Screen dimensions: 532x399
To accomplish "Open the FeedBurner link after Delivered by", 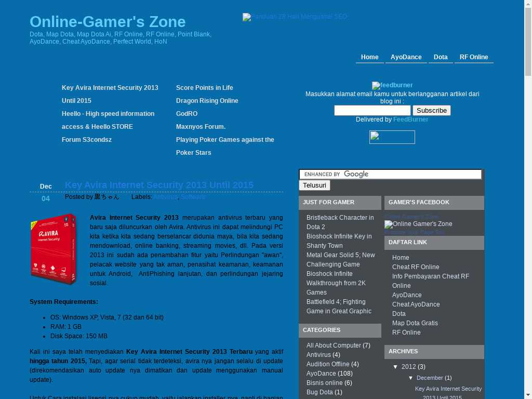I will coord(410,119).
